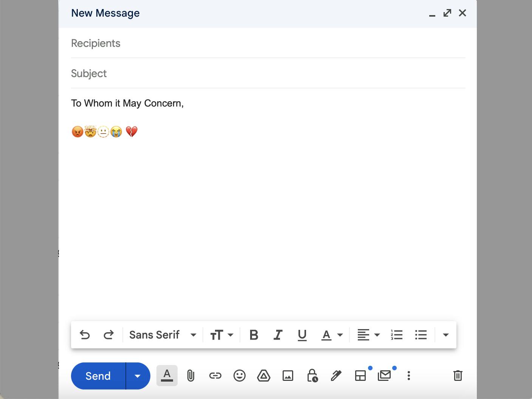Toggle italic formatting
532x399 pixels.
[x=278, y=335]
